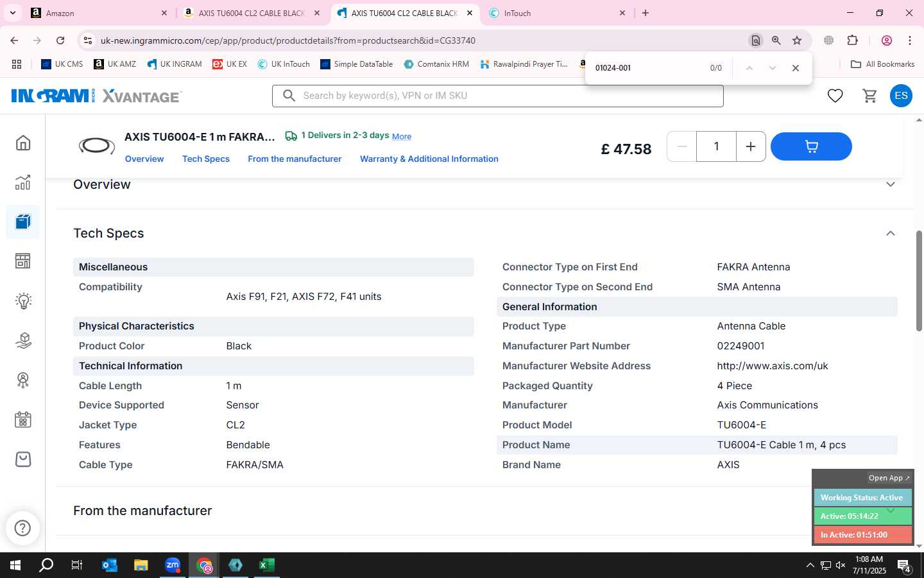This screenshot has height=578, width=924.
Task: Open the shopping bag sidebar icon
Action: (x=23, y=459)
